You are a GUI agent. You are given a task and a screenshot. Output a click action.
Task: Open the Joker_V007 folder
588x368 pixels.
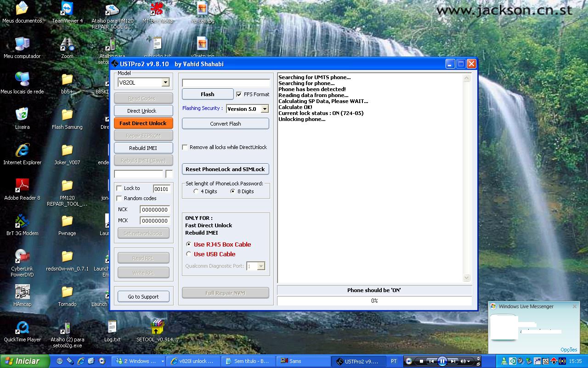67,154
